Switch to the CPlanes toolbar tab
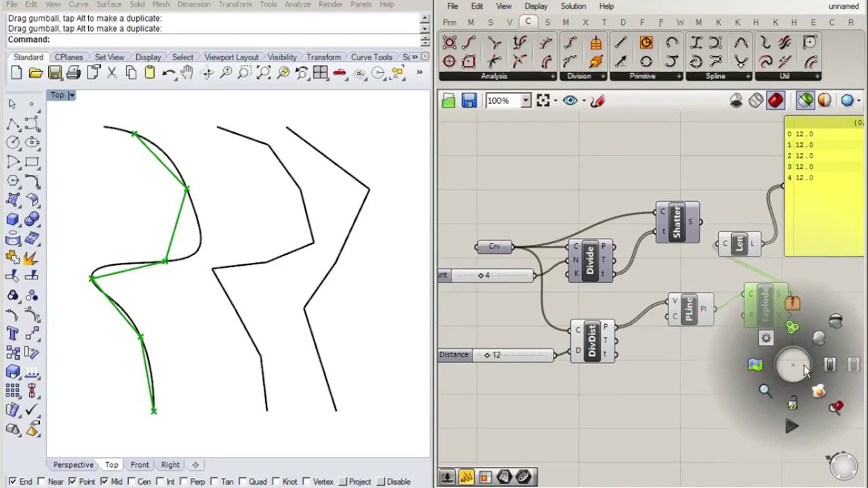Screen dimensions: 868x488 (68, 58)
